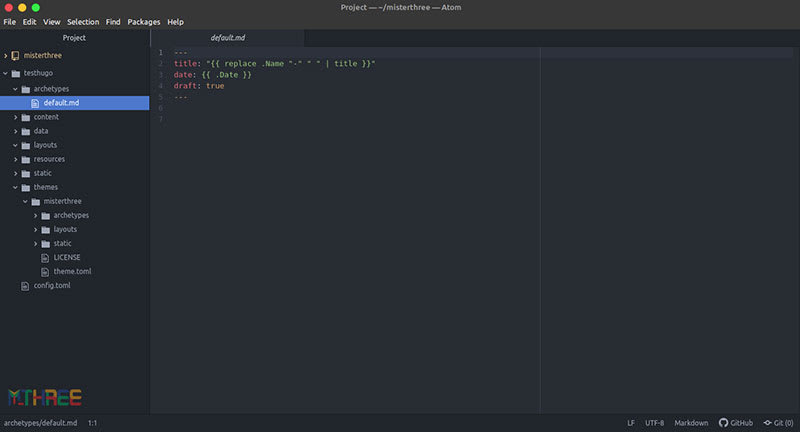This screenshot has height=432, width=800.
Task: Click the green maximize window button
Action: click(36, 8)
